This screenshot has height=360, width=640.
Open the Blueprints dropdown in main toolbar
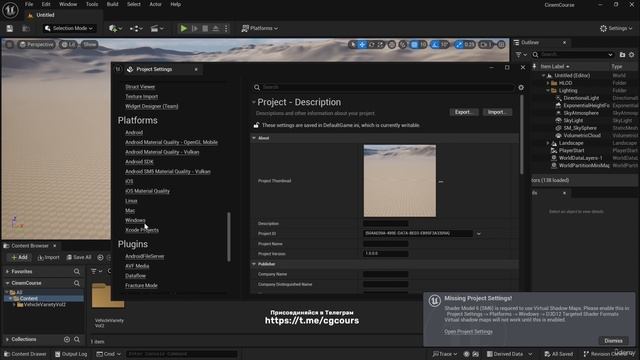[136, 28]
